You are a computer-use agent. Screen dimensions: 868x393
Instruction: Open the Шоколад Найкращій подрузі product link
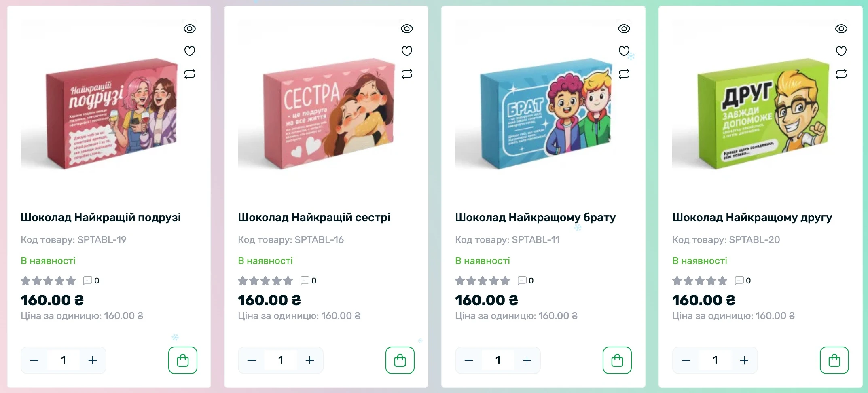pyautogui.click(x=101, y=218)
